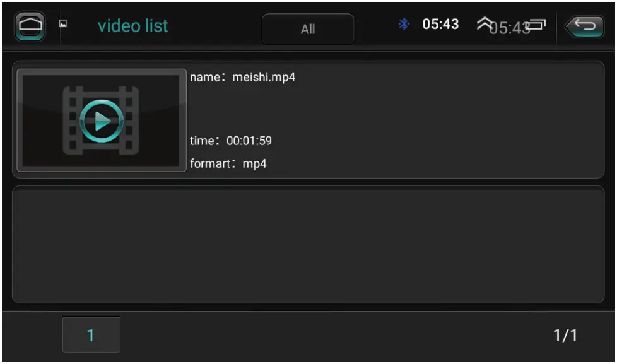Tap the empty second list slot

pyautogui.click(x=308, y=244)
